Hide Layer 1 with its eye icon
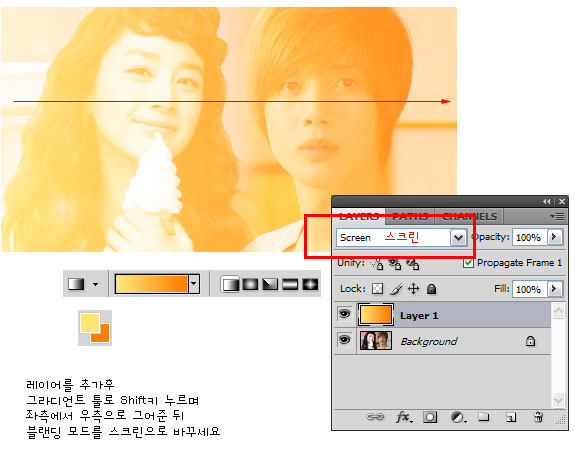Screen dimensions: 575x459 (x=344, y=314)
